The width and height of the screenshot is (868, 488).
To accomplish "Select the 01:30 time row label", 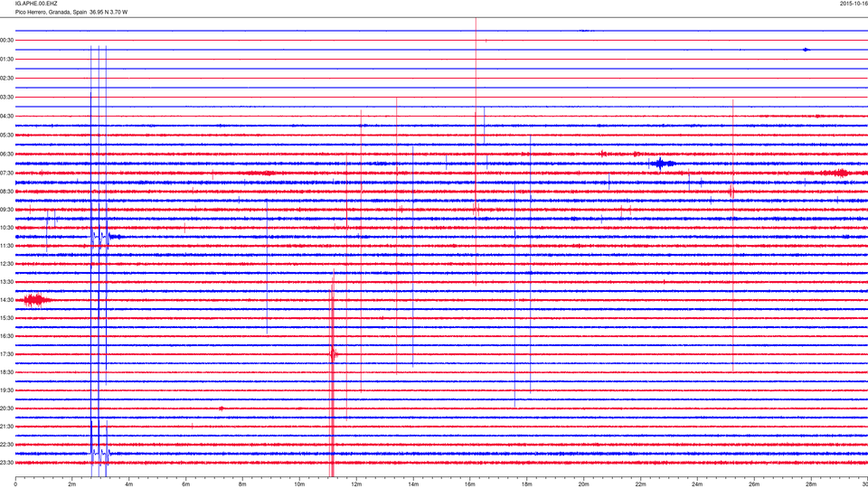I will [x=6, y=60].
